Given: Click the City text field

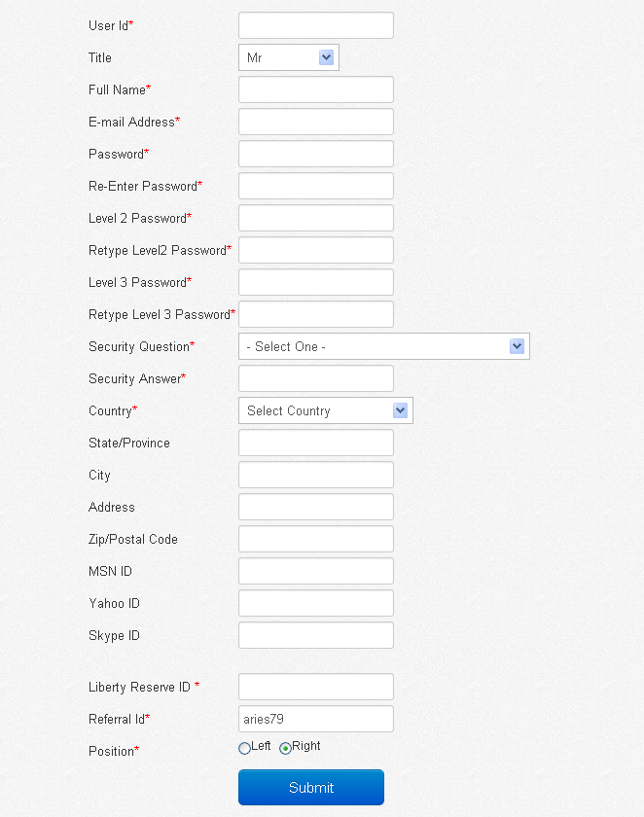Looking at the screenshot, I should 316,475.
